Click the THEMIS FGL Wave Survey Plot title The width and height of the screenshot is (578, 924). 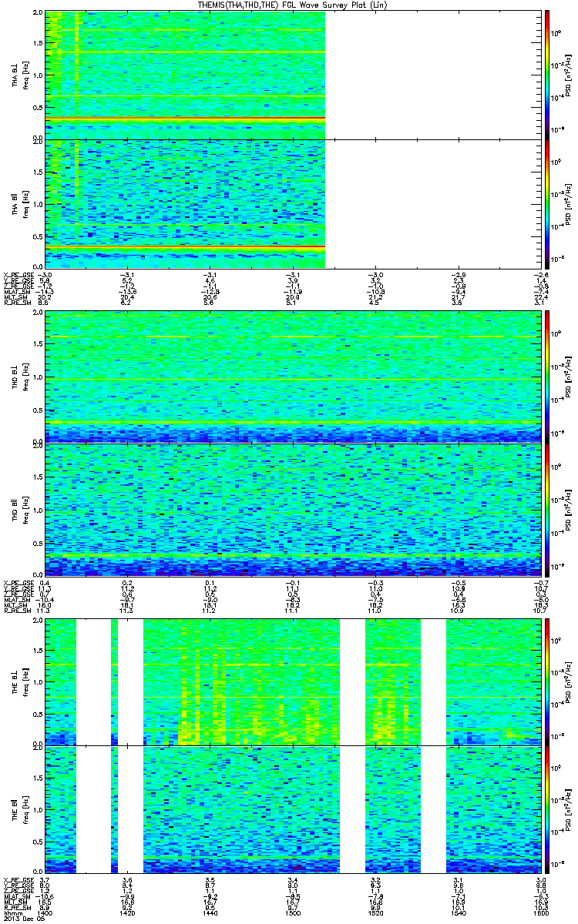294,5
